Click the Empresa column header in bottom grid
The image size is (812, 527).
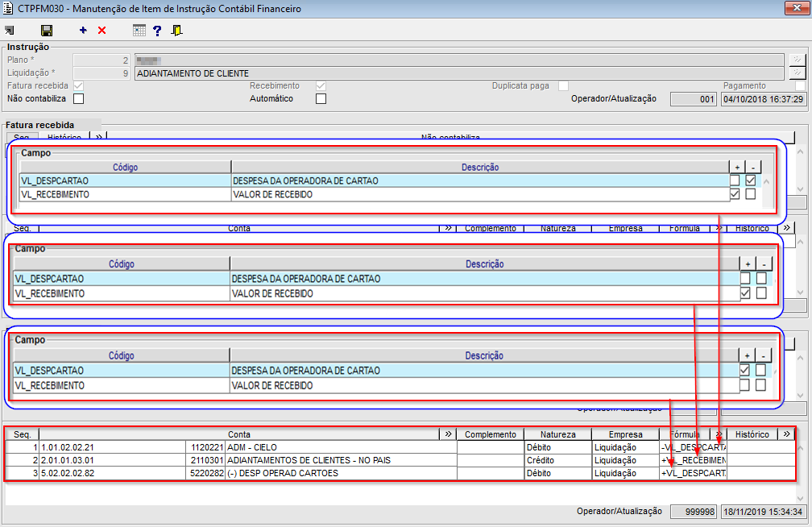point(625,434)
